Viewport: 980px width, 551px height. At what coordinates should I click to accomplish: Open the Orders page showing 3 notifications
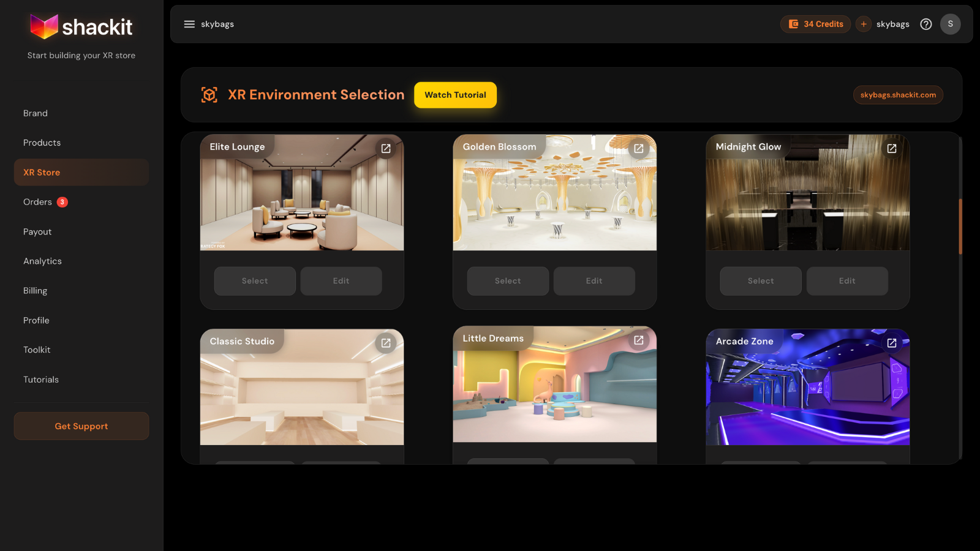point(38,201)
